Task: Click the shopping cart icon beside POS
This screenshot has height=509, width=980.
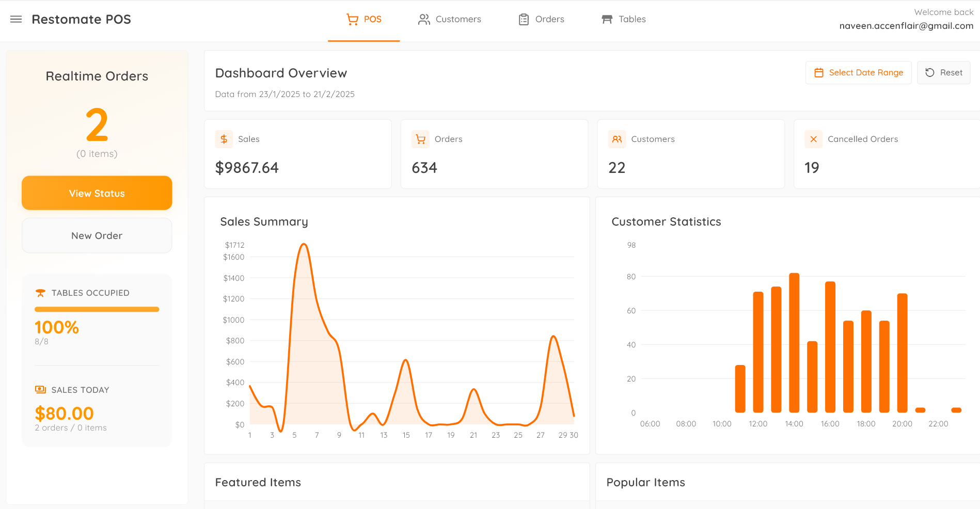Action: click(x=352, y=19)
